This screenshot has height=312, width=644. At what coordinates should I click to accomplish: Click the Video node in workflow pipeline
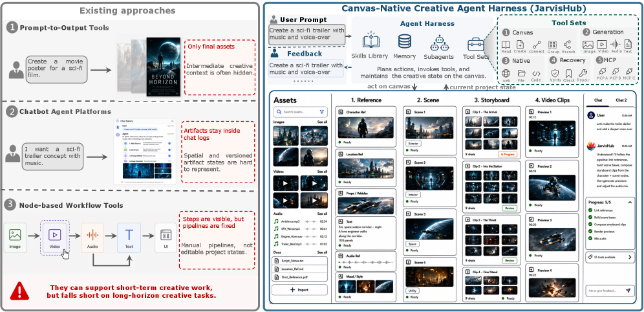[54, 238]
